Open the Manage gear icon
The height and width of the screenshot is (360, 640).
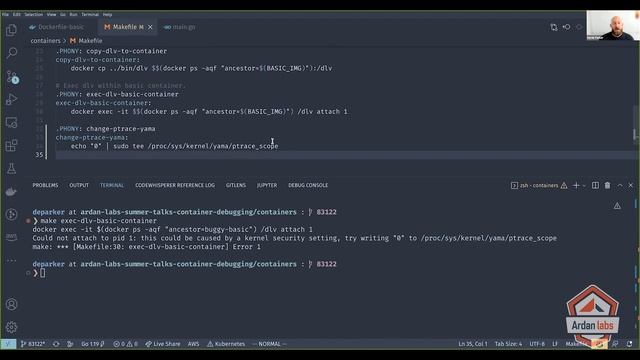click(x=11, y=327)
